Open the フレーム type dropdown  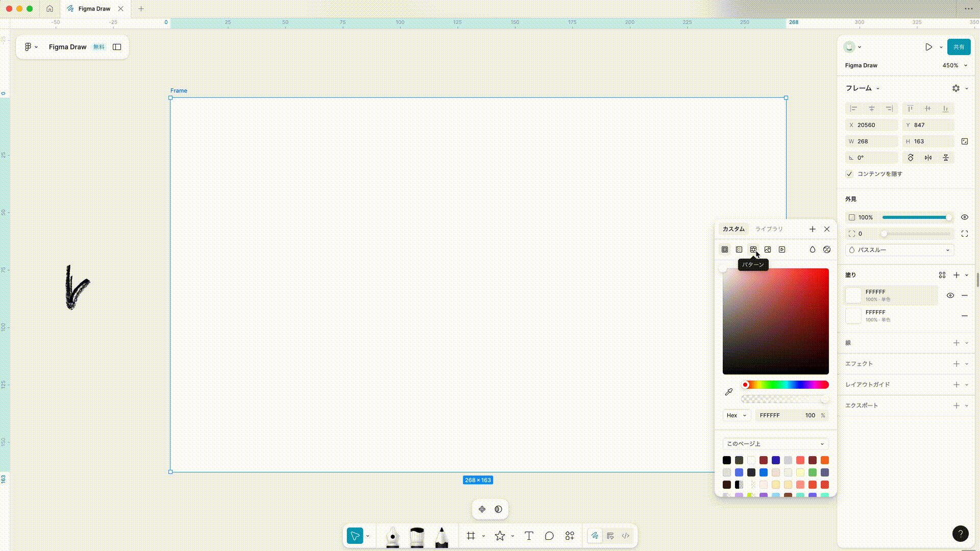click(x=863, y=88)
